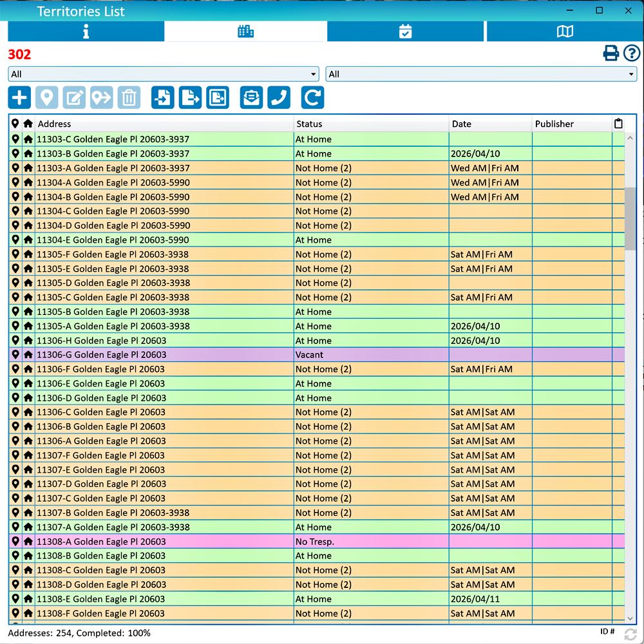Image resolution: width=644 pixels, height=644 pixels.
Task: Click the clipboard column header icon
Action: pos(618,124)
